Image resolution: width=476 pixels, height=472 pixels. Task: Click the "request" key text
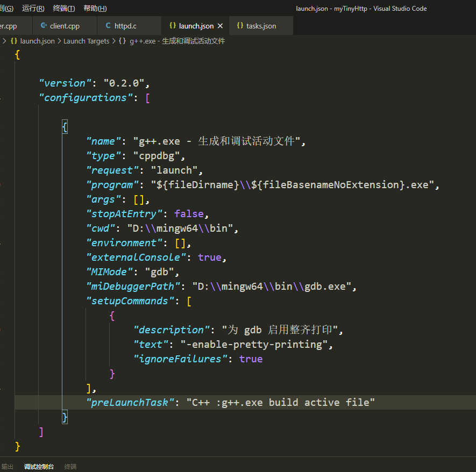[112, 170]
